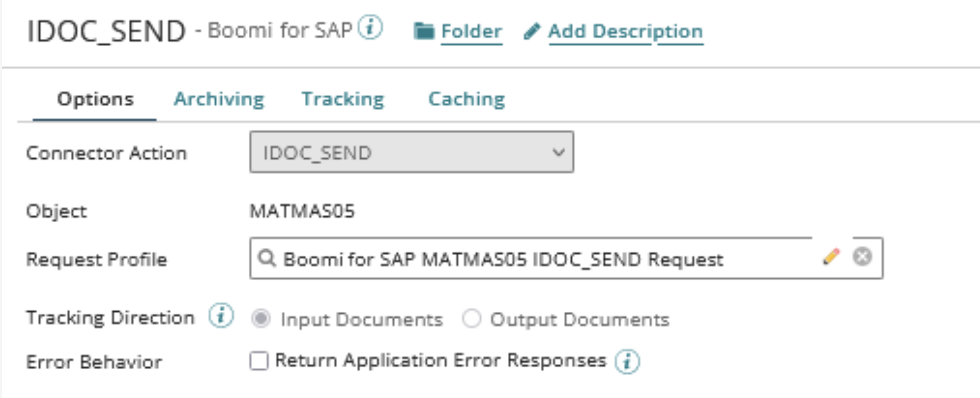Viewport: 980px width, 398px height.
Task: Click the folder icon in the header
Action: (424, 31)
